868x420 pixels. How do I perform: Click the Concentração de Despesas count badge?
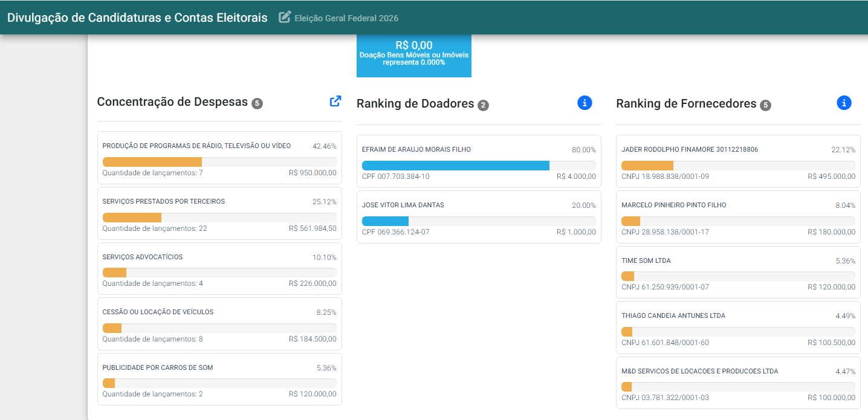(257, 104)
